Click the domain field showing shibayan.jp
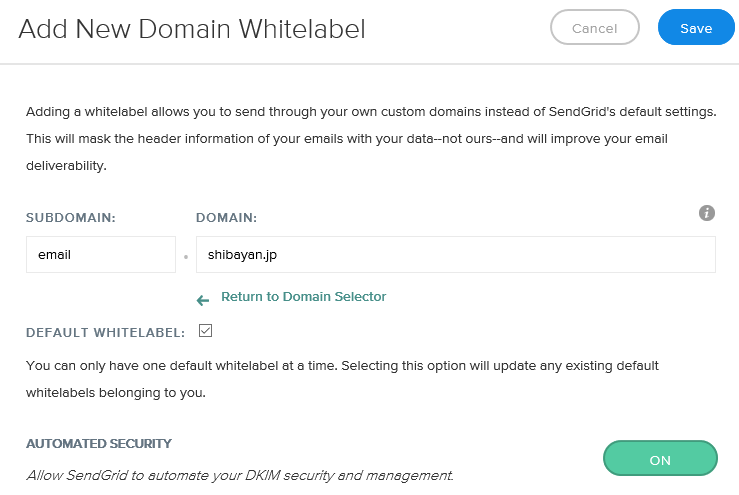This screenshot has height=495, width=739. click(455, 254)
